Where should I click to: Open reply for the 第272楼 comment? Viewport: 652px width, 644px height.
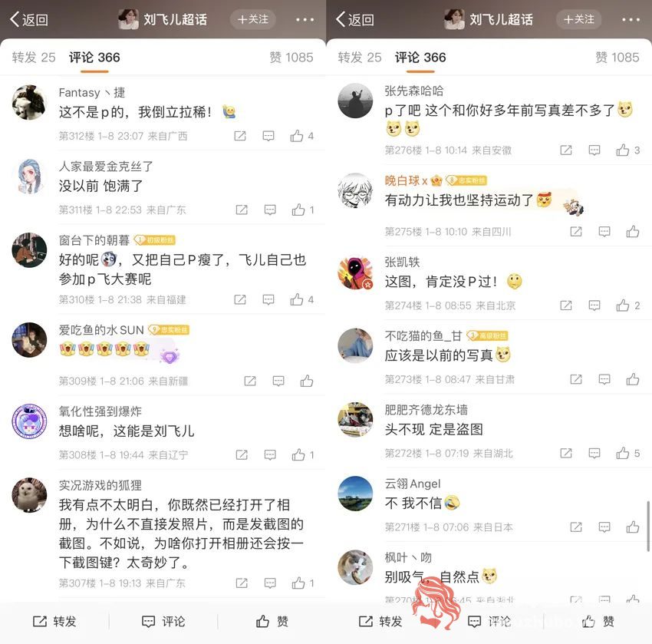click(x=594, y=453)
